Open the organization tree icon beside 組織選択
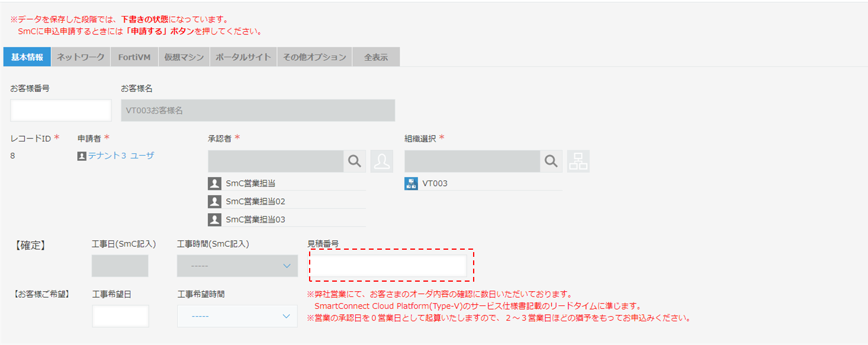This screenshot has width=868, height=345. pos(578,162)
